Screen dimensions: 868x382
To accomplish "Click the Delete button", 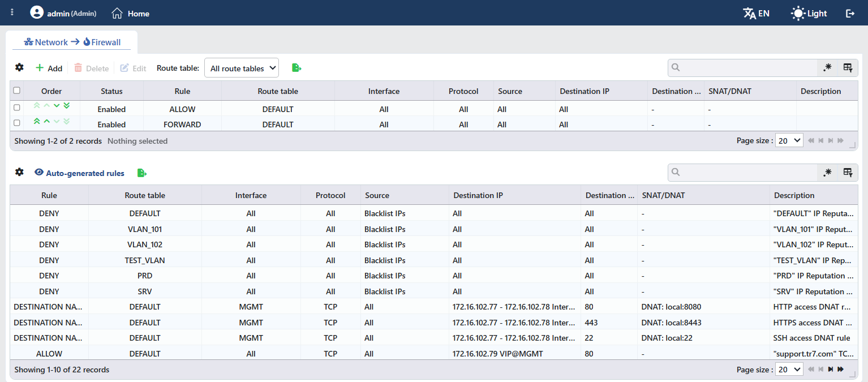I will pyautogui.click(x=91, y=68).
